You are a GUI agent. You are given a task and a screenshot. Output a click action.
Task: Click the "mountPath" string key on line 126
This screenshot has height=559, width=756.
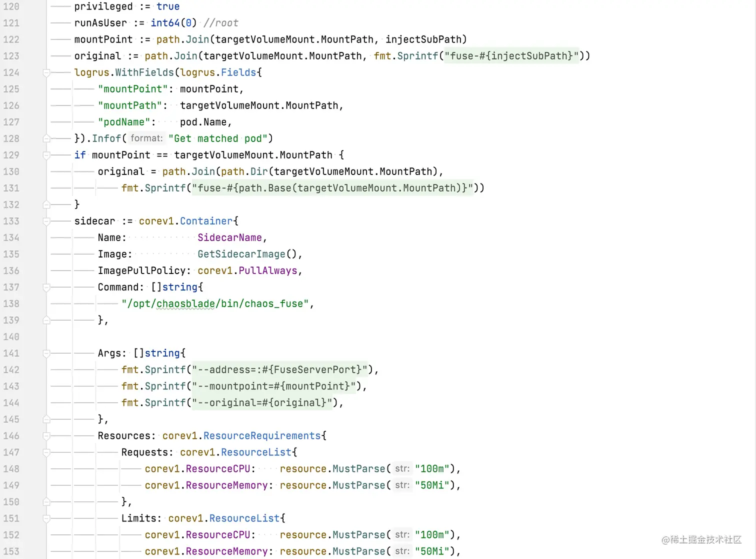pyautogui.click(x=130, y=105)
